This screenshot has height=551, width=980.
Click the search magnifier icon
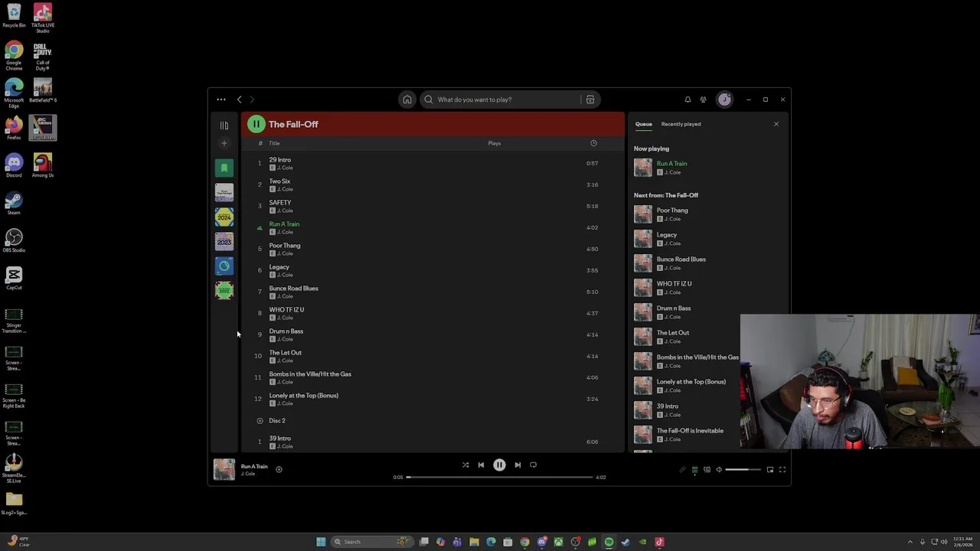click(x=429, y=99)
